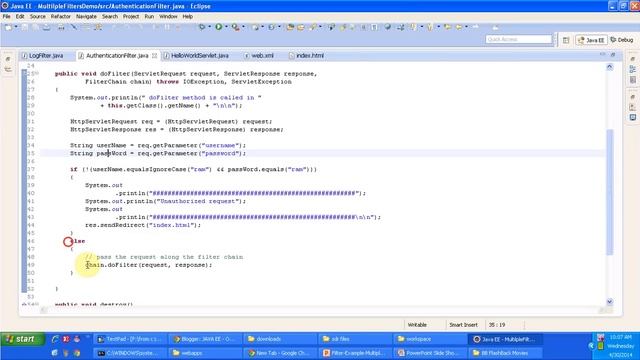Open Debug configurations dropdown arrow
The image size is (640, 360).
[x=209, y=27]
